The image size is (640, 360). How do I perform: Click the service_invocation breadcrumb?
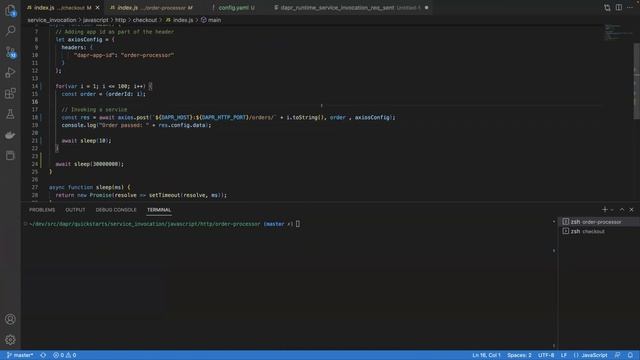point(52,20)
